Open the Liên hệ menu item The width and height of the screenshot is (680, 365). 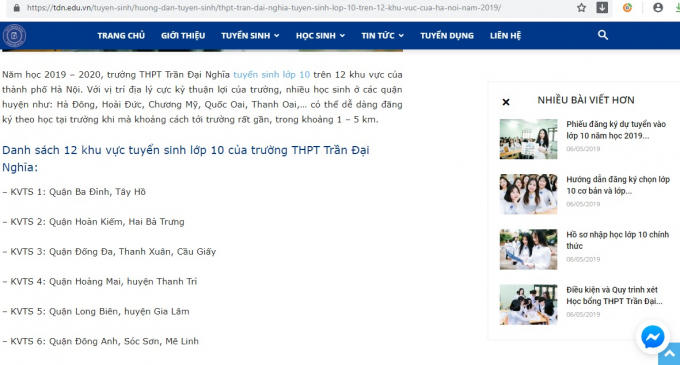click(505, 36)
